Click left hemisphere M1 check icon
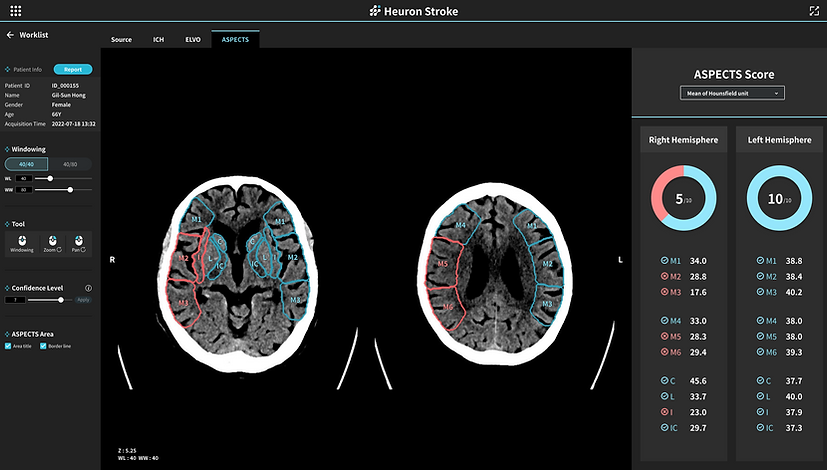The width and height of the screenshot is (827, 470). click(x=761, y=261)
